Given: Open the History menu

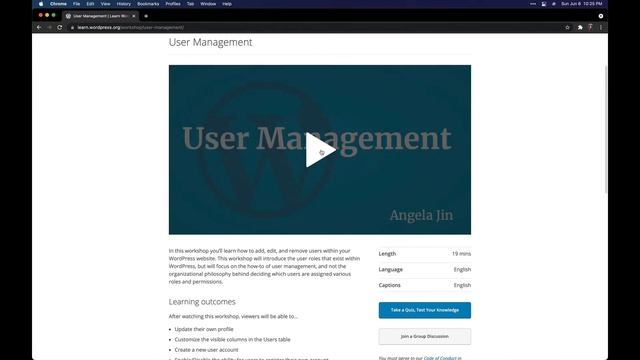Looking at the screenshot, I should [x=124, y=4].
